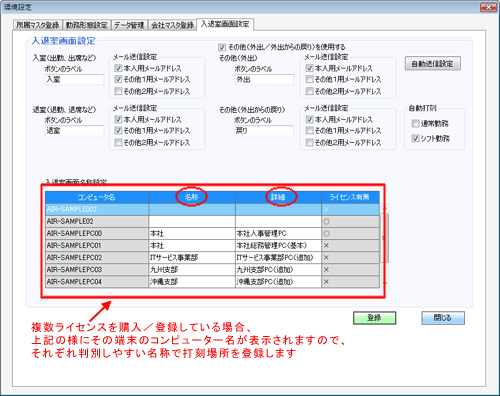Viewport: 500px width, 396px height.
Task: Select the 入退室画面設定 tab
Action: click(225, 24)
